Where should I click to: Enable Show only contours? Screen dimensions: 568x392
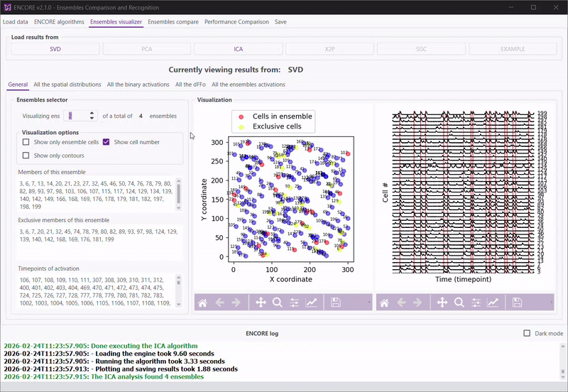(x=26, y=156)
